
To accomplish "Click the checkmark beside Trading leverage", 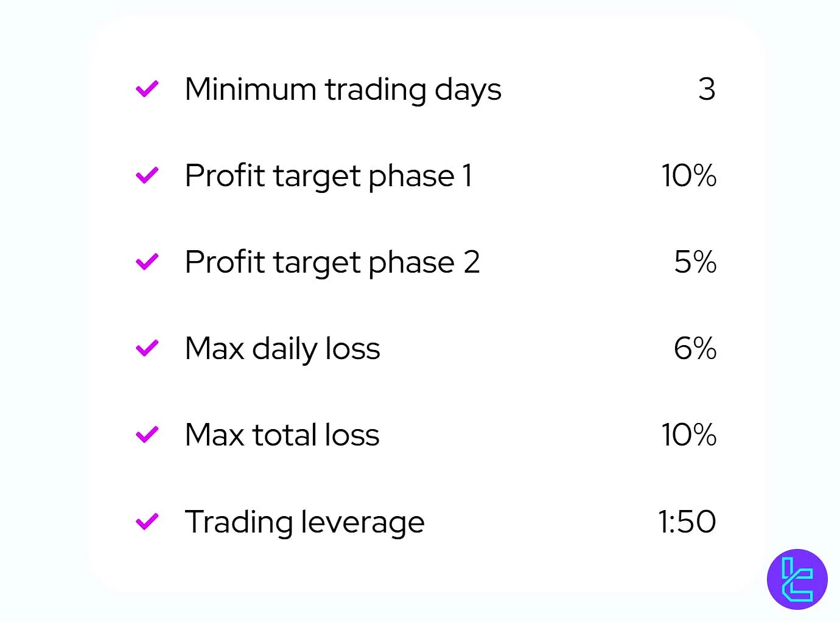I will 147,522.
